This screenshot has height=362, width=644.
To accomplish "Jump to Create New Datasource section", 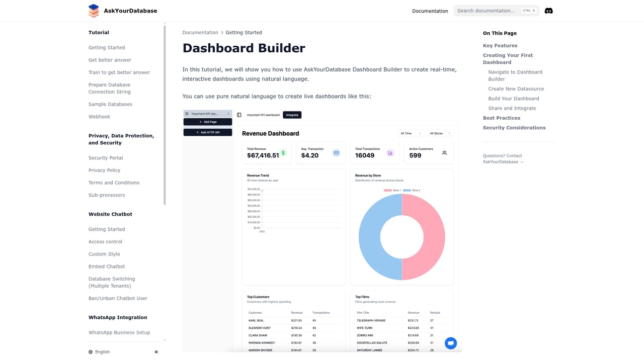I will [516, 89].
